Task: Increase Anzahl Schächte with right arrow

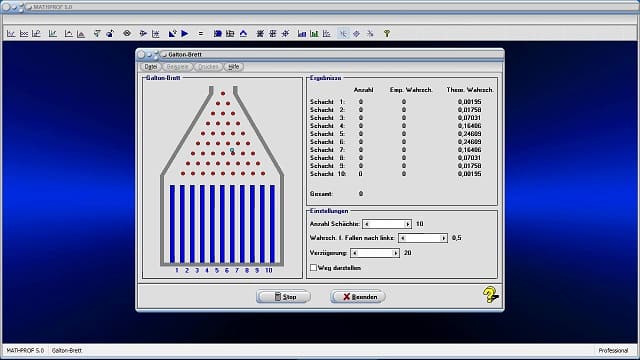Action: point(407,224)
